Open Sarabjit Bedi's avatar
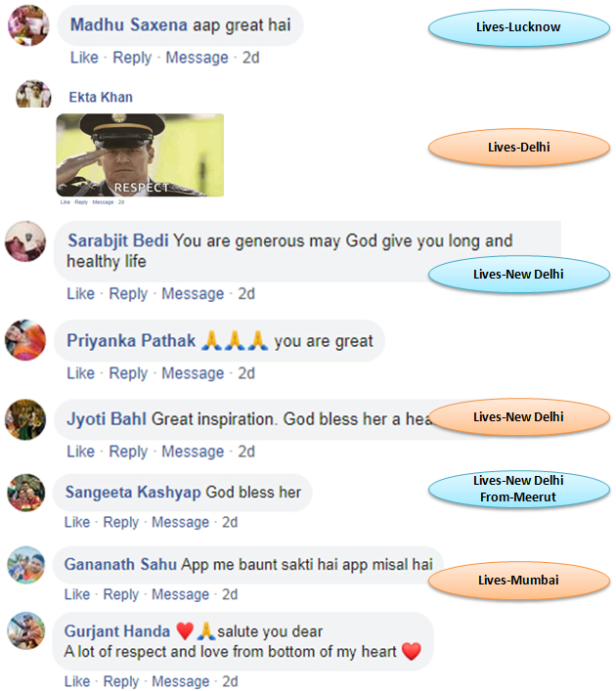 pos(25,241)
